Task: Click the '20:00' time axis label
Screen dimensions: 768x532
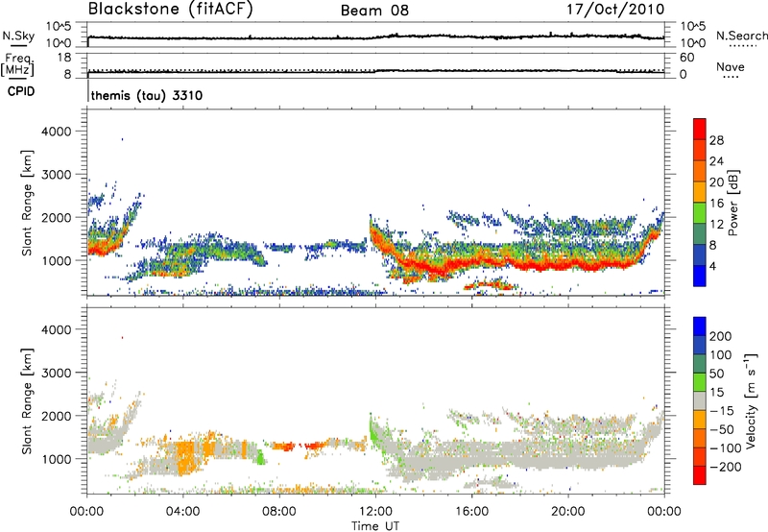Action: (567, 512)
